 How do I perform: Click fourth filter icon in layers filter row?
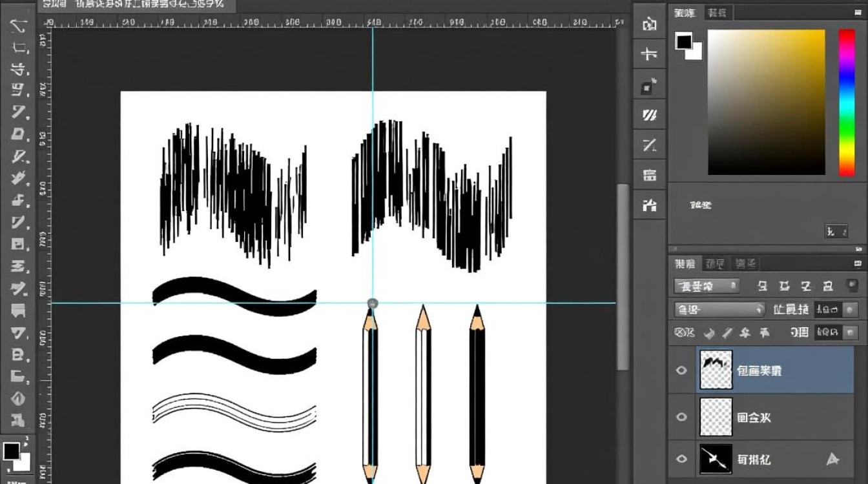coord(828,286)
